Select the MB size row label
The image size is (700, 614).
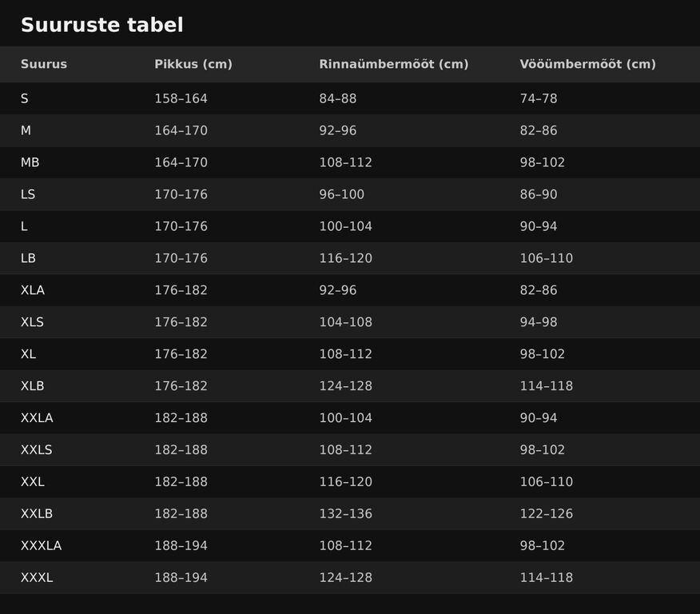pos(30,162)
